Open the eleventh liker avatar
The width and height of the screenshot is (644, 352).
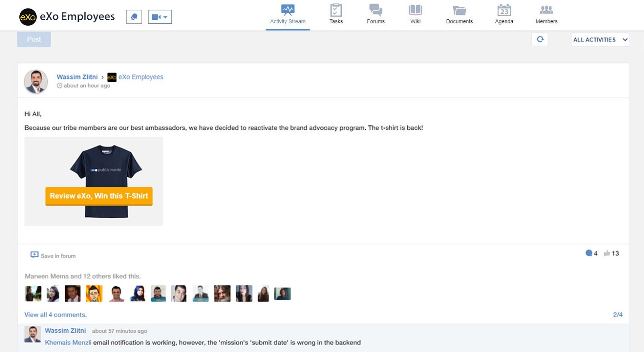tap(244, 294)
